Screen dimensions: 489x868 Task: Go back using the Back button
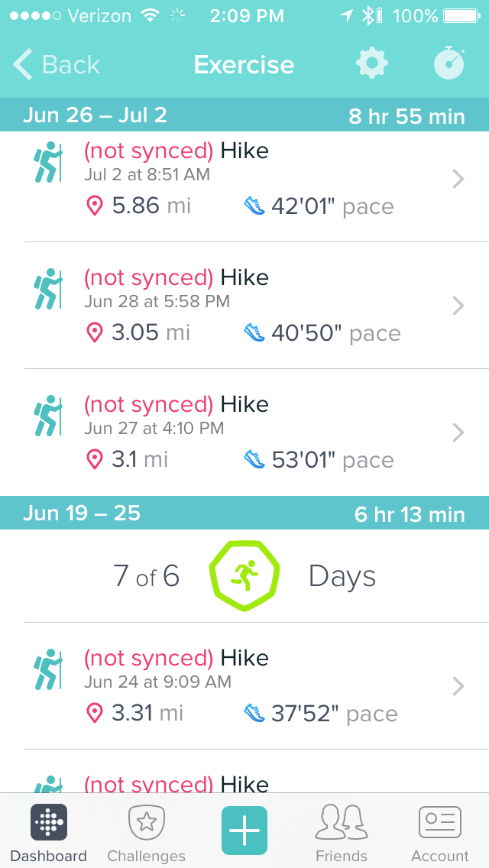click(57, 64)
